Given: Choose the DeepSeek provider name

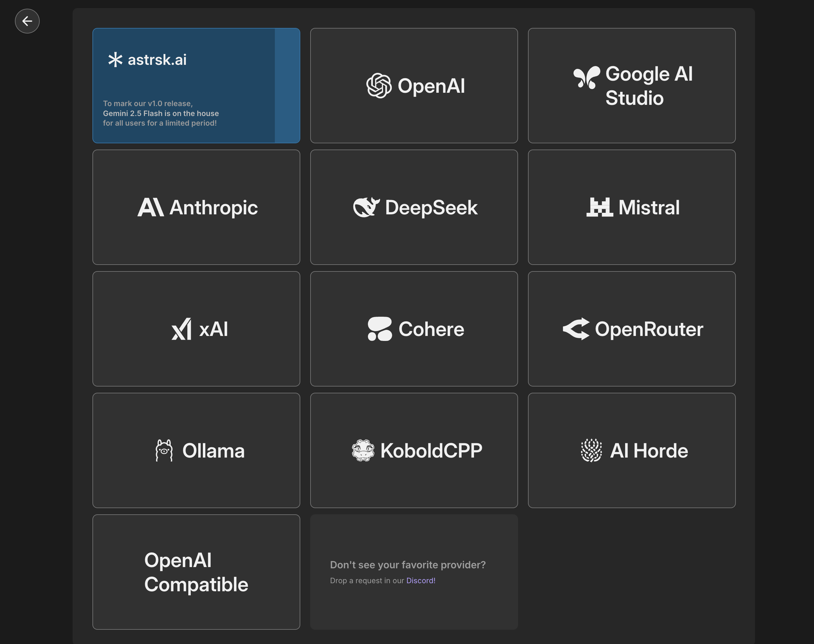Looking at the screenshot, I should [x=431, y=208].
